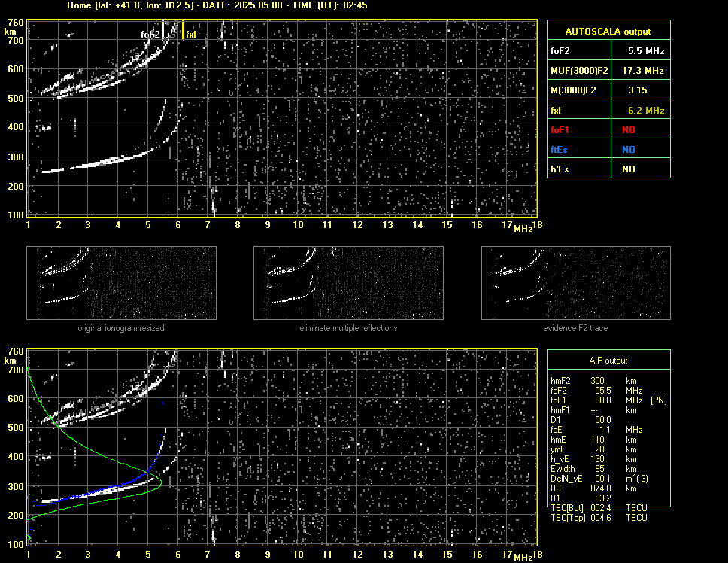Click the h_vE 130 km row
Viewport: 728px width, 563px height.
(593, 459)
